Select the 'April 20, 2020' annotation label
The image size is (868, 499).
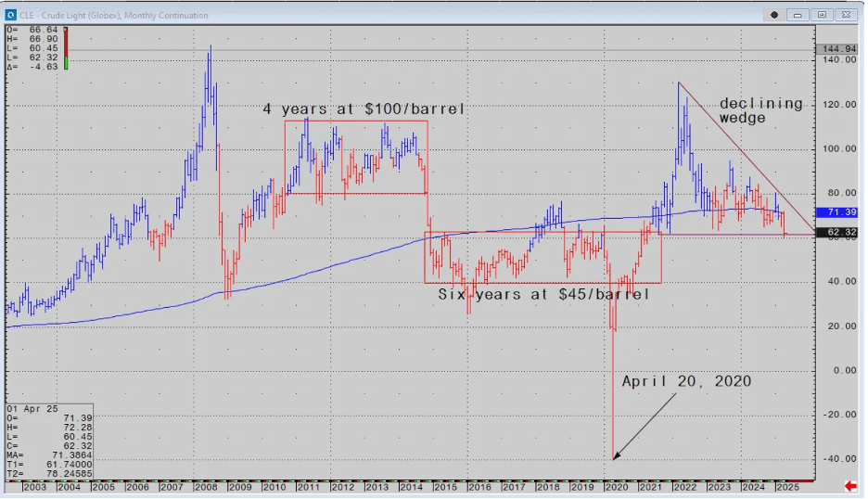click(x=686, y=381)
